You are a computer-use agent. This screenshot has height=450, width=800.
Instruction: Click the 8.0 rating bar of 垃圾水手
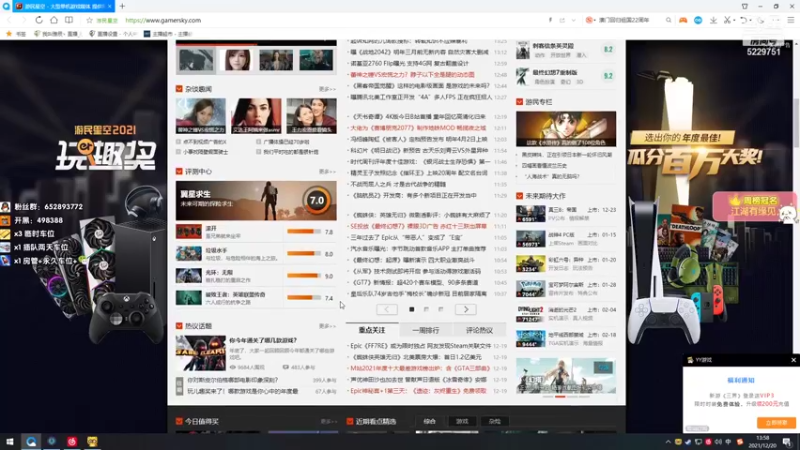pos(304,254)
